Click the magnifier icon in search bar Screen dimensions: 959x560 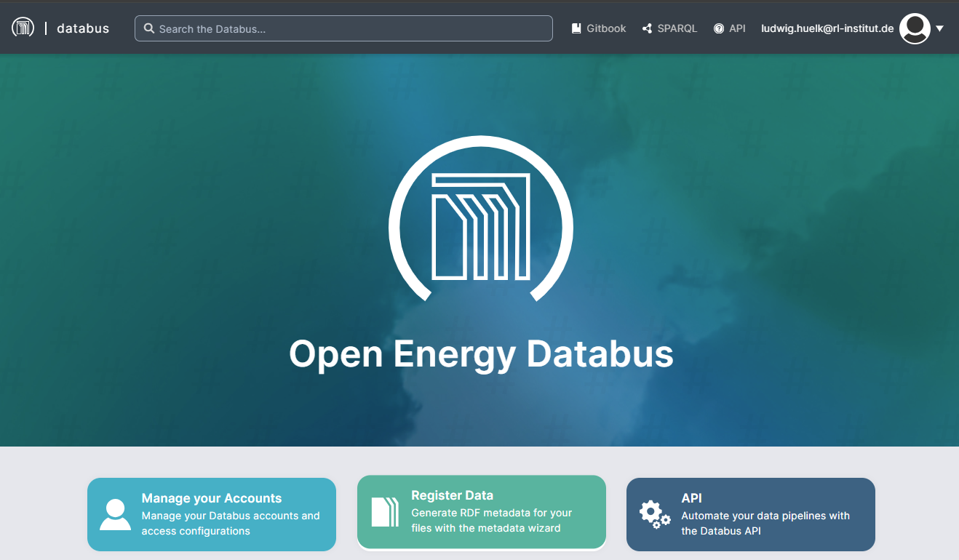point(149,29)
